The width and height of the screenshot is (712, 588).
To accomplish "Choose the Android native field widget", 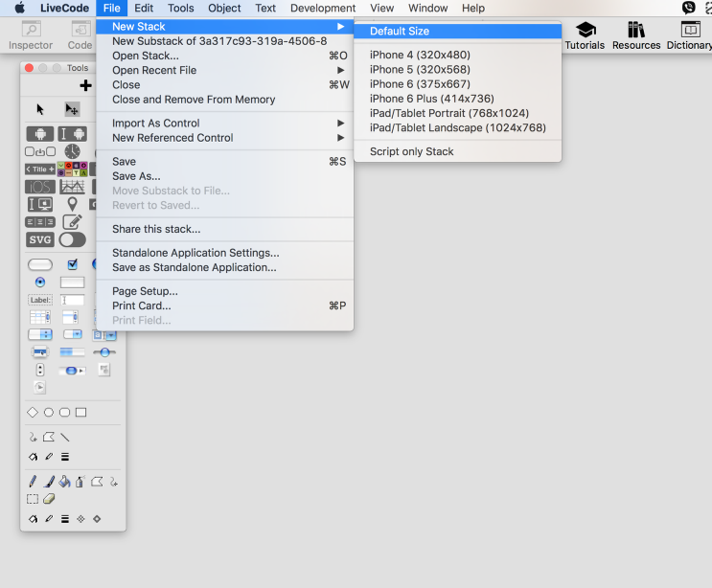I will point(72,134).
